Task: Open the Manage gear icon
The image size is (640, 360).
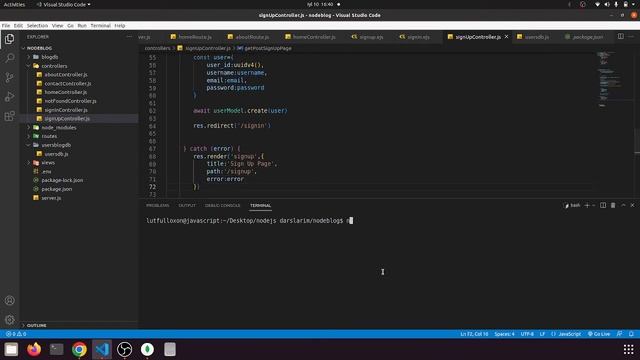Action: (x=10, y=320)
